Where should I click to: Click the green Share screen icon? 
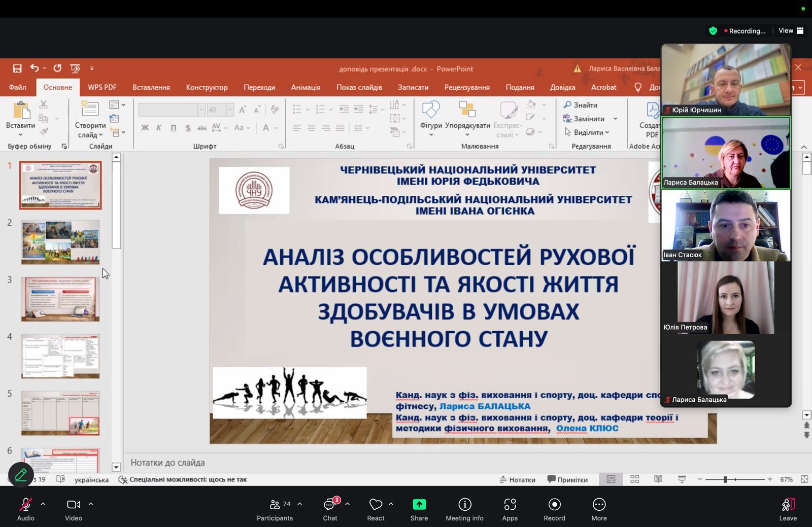point(419,504)
